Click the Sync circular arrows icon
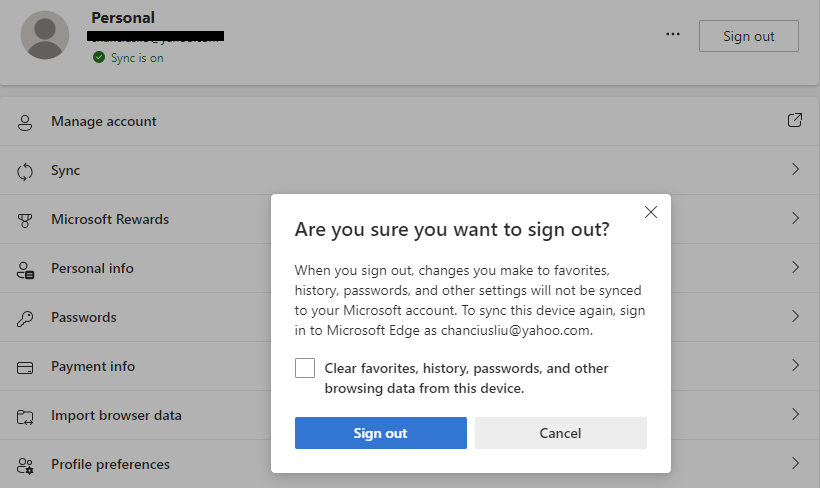Viewport: 820px width, 488px height. (x=26, y=171)
